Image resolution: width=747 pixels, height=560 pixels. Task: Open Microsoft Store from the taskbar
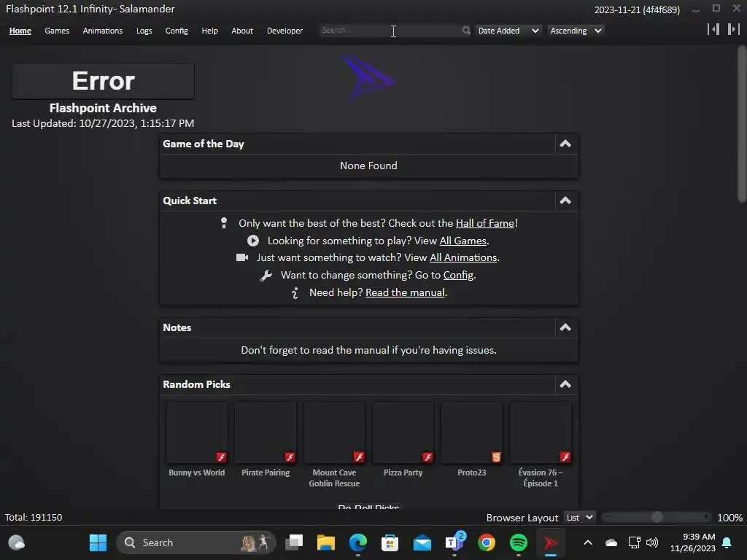point(390,542)
